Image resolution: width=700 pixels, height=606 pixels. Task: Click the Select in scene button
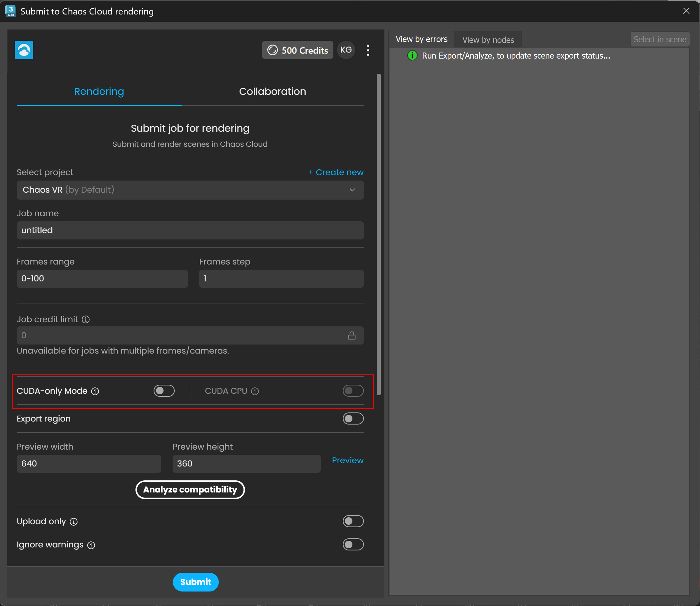[x=660, y=39]
